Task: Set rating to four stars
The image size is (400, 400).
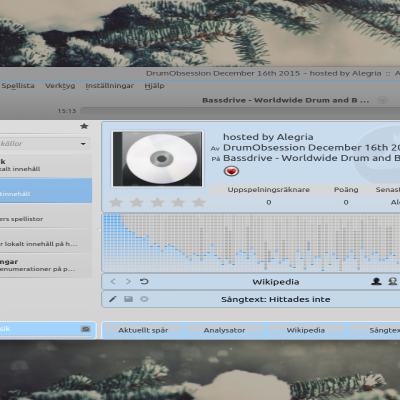Action: (178, 202)
